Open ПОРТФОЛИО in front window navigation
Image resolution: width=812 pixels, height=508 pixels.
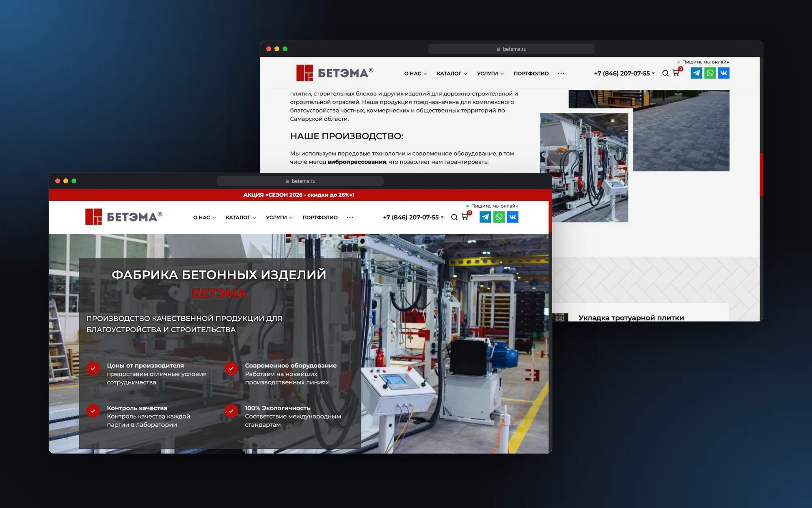click(320, 217)
